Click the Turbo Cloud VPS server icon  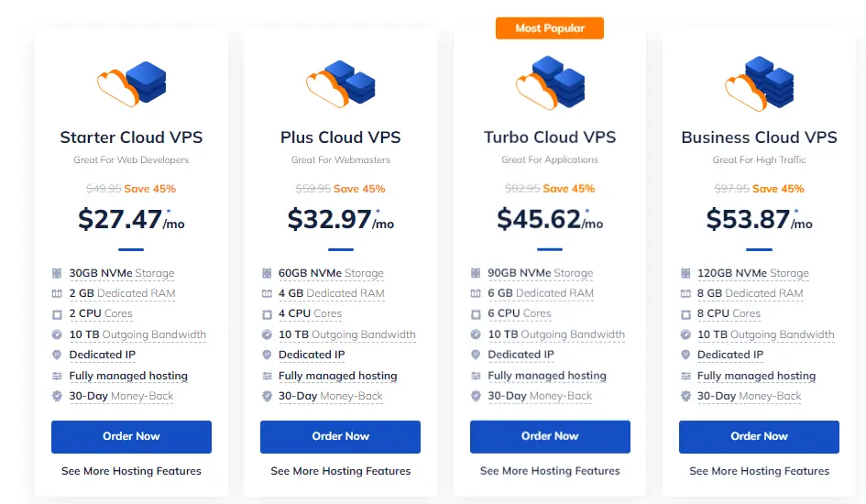click(550, 82)
